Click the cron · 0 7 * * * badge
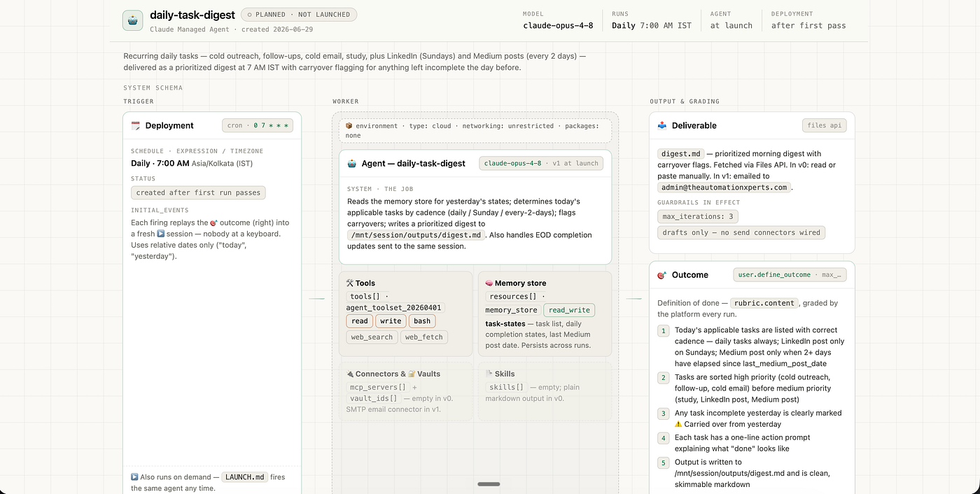Image resolution: width=980 pixels, height=494 pixels. click(x=258, y=126)
